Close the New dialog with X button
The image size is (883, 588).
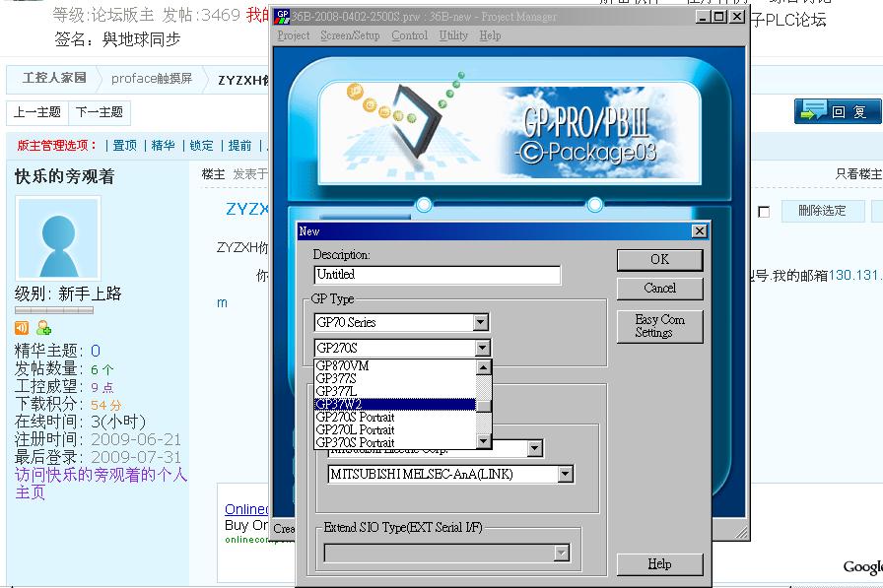tap(699, 231)
